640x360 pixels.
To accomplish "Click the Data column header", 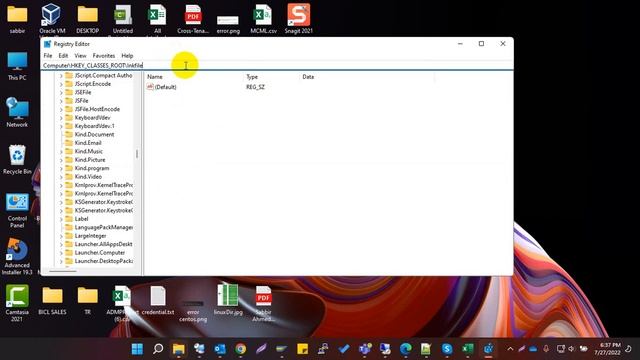I will pyautogui.click(x=308, y=77).
